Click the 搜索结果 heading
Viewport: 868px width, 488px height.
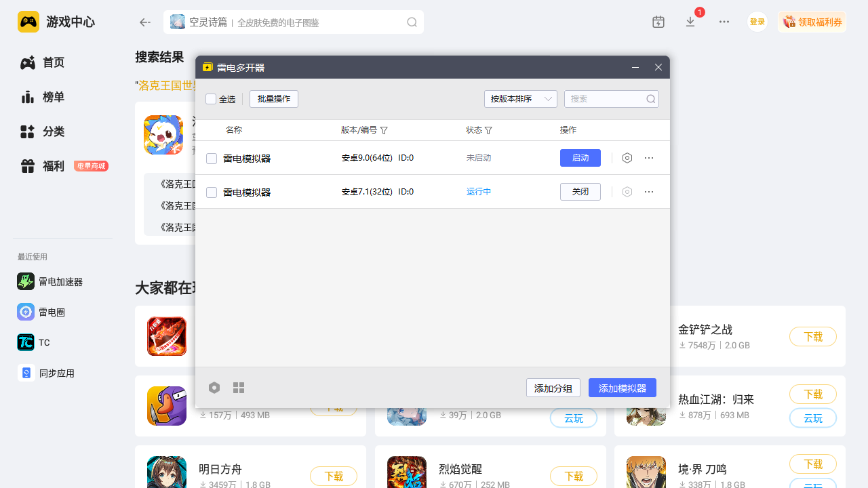click(159, 57)
